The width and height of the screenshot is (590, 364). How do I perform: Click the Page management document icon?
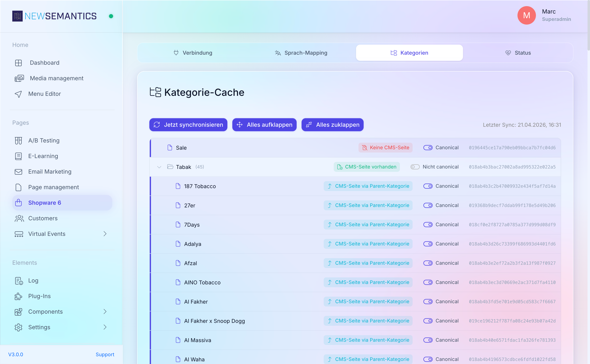pos(19,187)
